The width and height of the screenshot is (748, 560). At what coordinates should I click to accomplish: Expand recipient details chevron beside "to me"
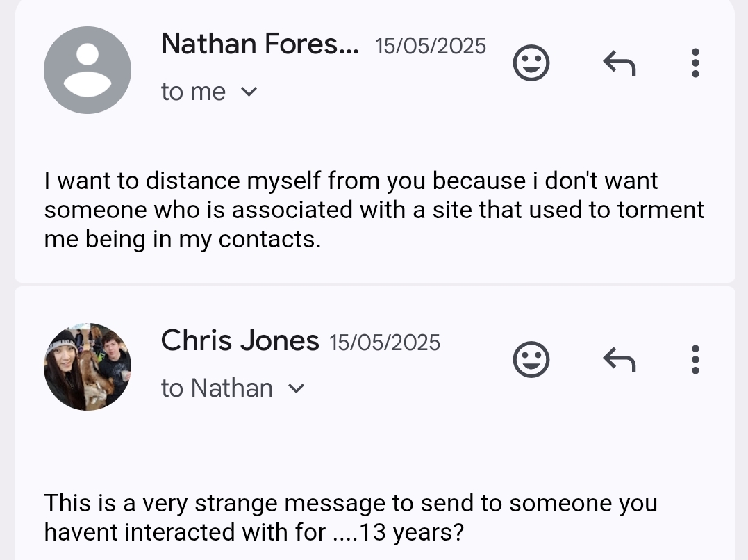tap(249, 92)
